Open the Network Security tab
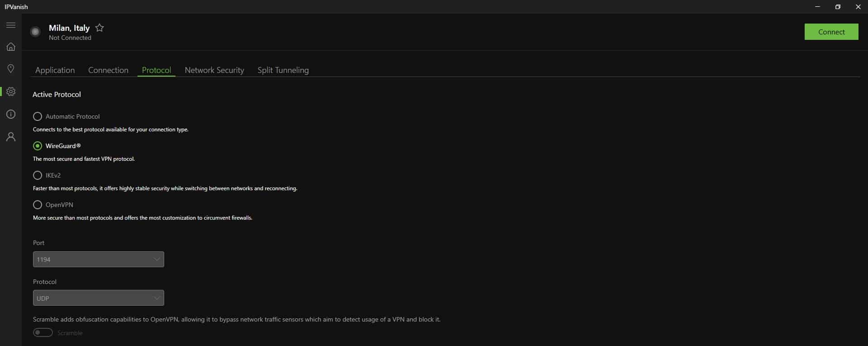The height and width of the screenshot is (346, 868). [x=214, y=70]
